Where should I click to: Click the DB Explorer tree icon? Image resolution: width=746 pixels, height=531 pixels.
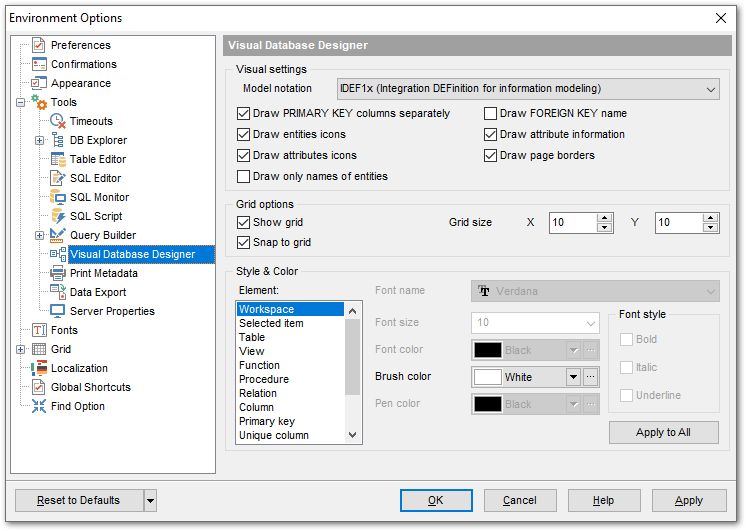tap(58, 140)
